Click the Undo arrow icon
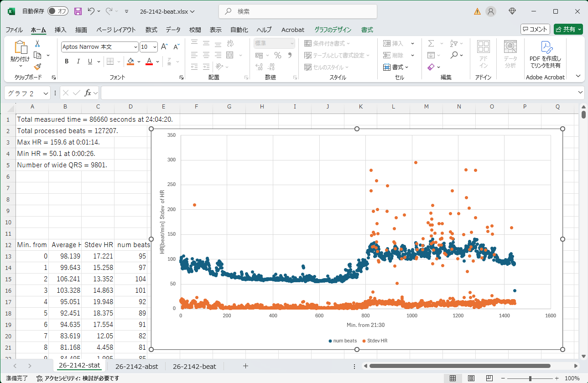Viewport: 588px width, 383px height. coord(91,11)
